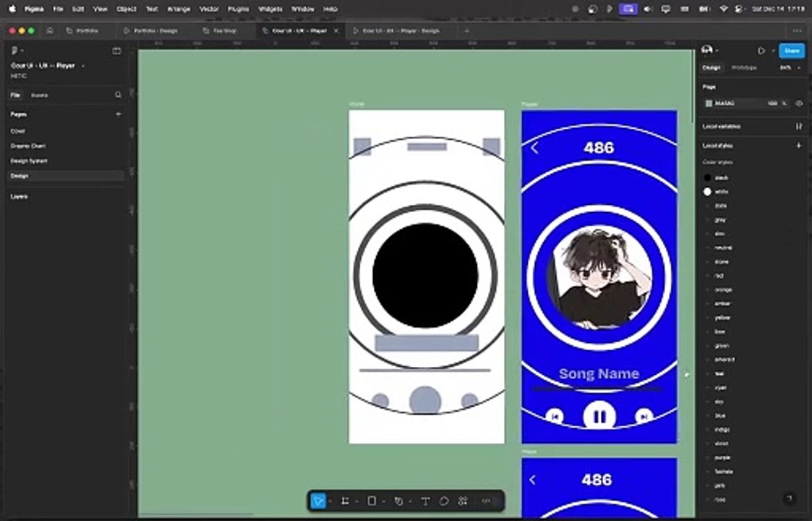Select the Move tool in bottom toolbar
The image size is (812, 521).
(x=318, y=501)
